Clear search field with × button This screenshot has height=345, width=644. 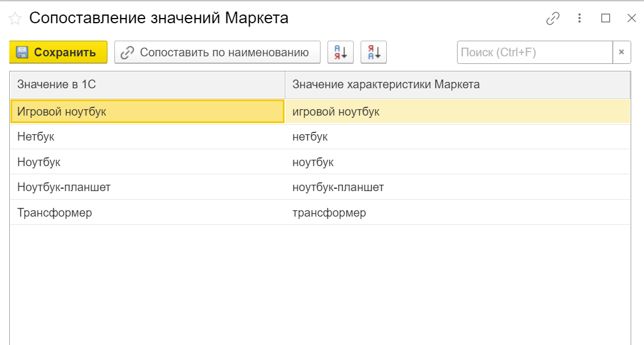pos(621,52)
